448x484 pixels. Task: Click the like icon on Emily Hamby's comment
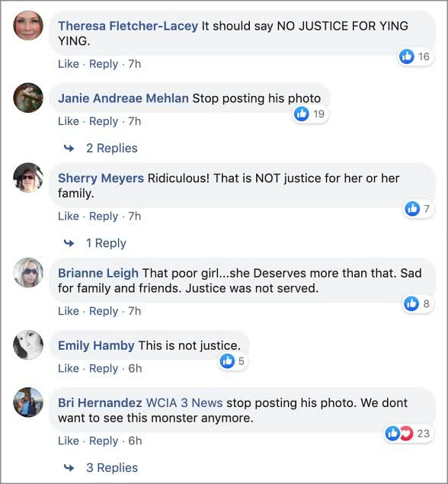coord(227,361)
